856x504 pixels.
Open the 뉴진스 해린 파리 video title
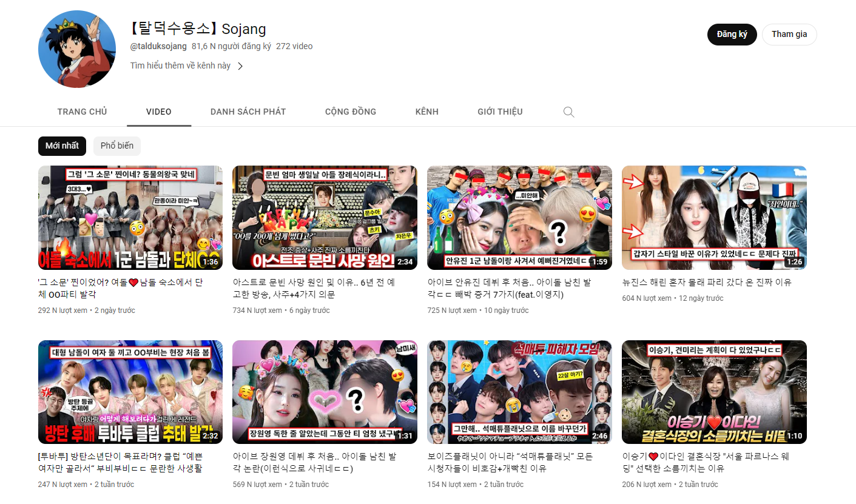pyautogui.click(x=706, y=283)
